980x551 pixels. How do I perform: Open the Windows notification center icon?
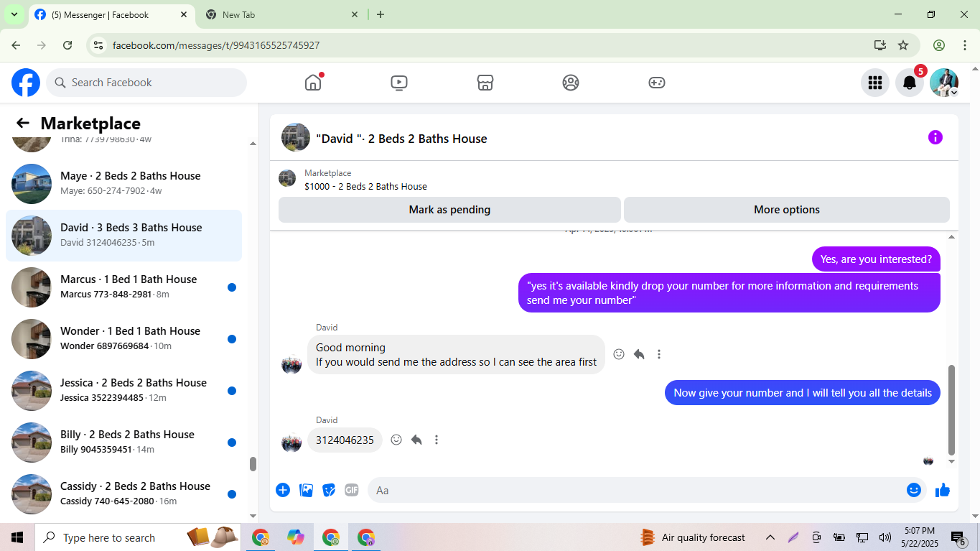point(958,538)
